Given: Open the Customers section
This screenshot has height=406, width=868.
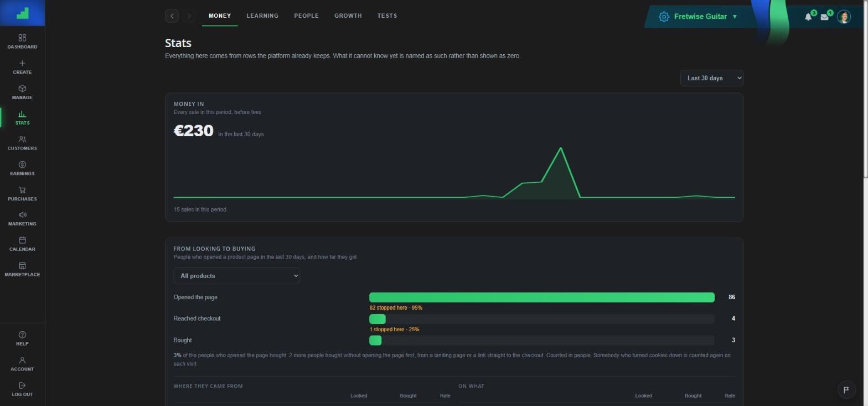Looking at the screenshot, I should tap(22, 143).
